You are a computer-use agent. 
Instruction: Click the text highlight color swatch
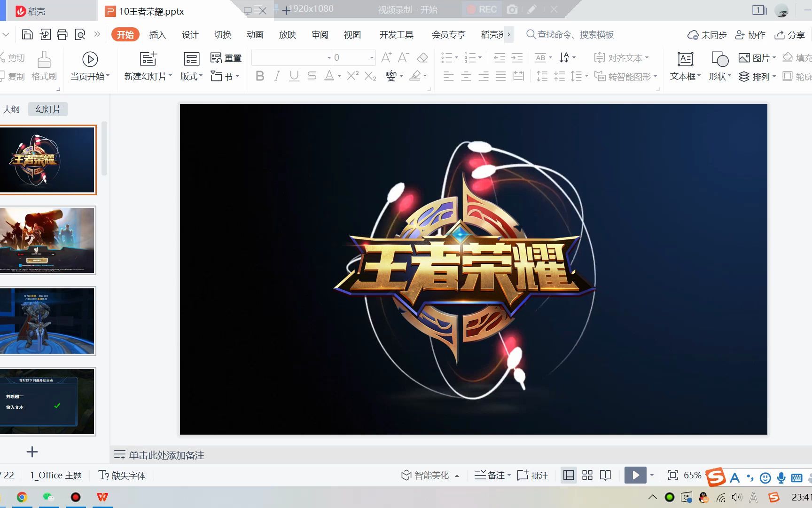pos(415,76)
